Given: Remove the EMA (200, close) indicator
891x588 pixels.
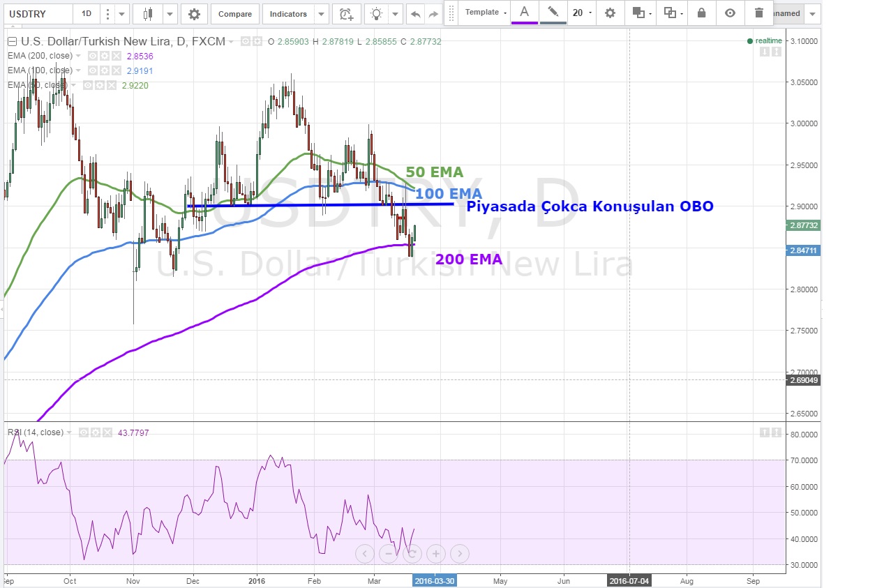Looking at the screenshot, I should pos(116,56).
